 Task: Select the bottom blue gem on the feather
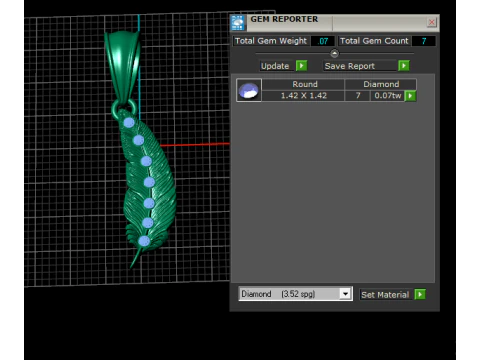point(144,241)
